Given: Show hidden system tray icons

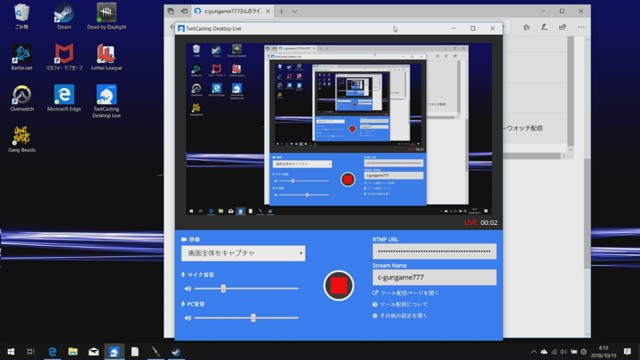Looking at the screenshot, I should [x=533, y=351].
